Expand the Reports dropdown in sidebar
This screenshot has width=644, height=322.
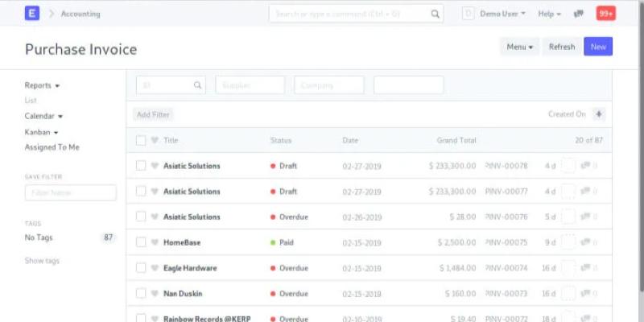click(42, 85)
